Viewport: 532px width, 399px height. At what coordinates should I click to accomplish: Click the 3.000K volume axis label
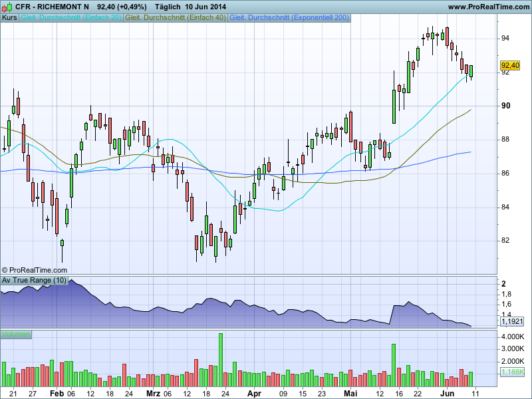[512, 348]
